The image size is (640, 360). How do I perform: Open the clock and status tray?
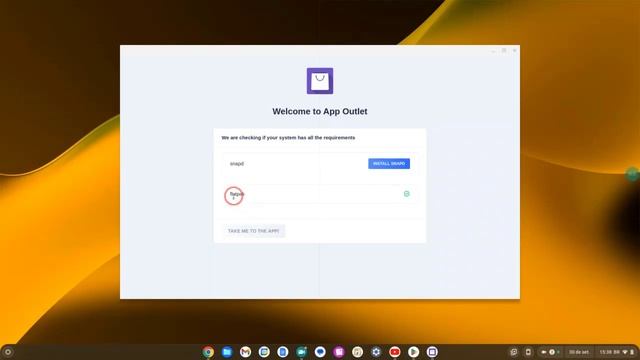(616, 352)
